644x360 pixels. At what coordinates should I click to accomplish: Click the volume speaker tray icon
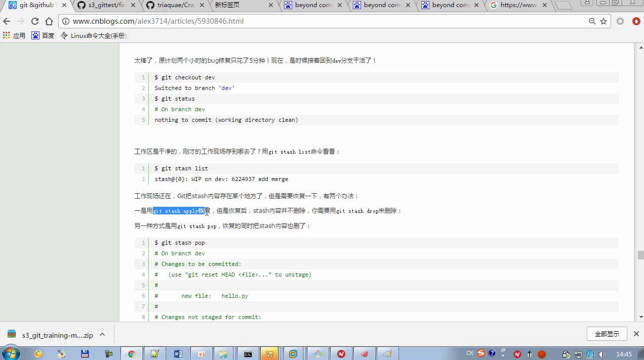tap(602, 354)
